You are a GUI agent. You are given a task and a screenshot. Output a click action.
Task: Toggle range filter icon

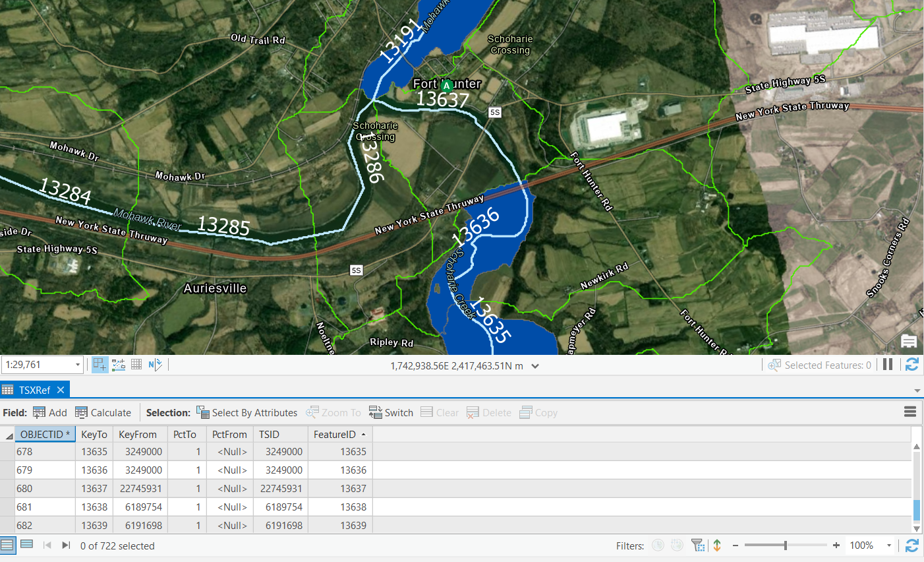pos(677,545)
